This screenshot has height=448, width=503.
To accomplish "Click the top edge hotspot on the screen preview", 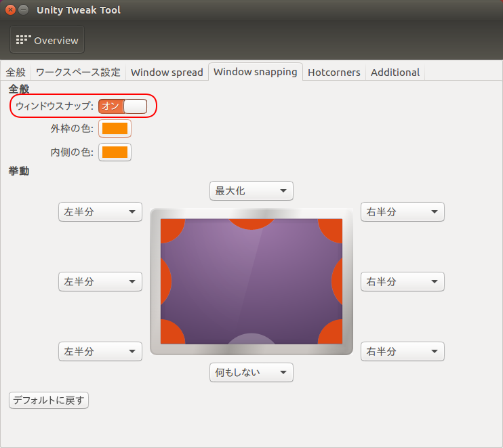I will click(x=251, y=224).
